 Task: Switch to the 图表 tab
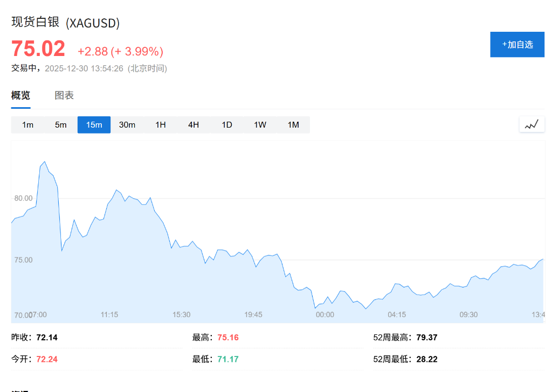(64, 95)
